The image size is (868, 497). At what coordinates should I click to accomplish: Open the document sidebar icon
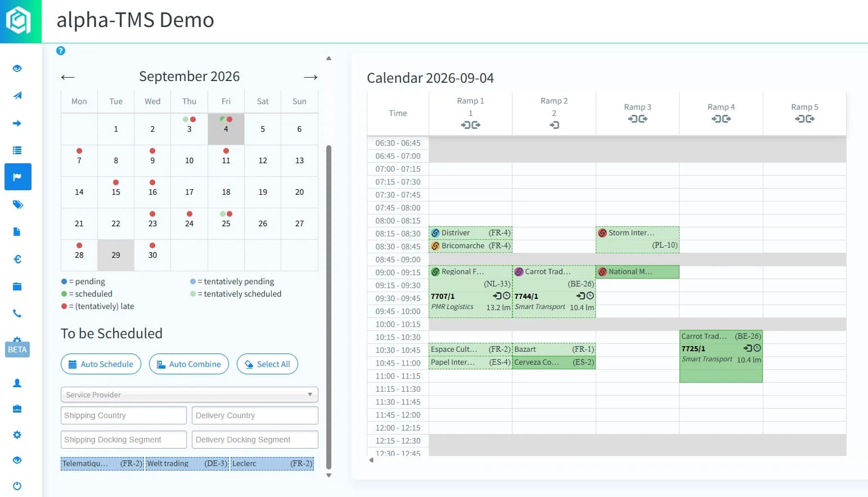tap(17, 232)
